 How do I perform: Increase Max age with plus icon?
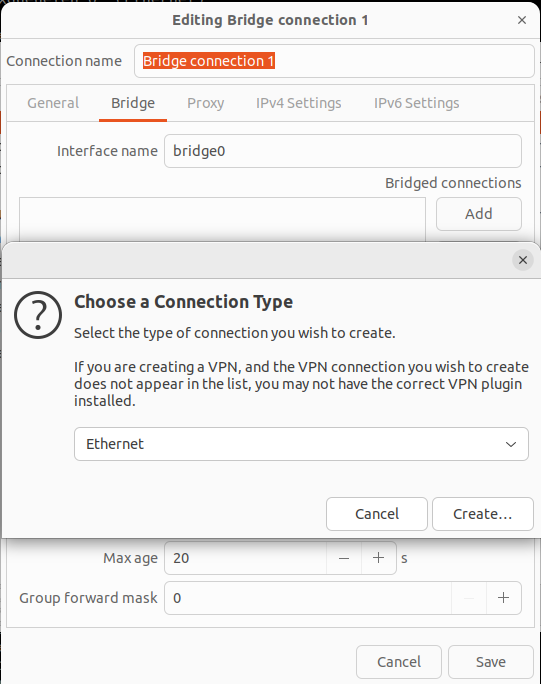click(x=379, y=557)
